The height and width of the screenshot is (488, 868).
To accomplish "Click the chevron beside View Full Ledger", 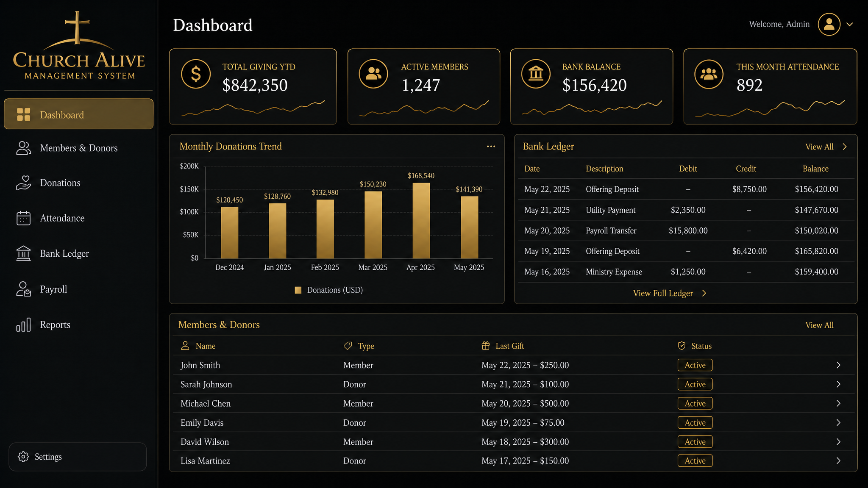I will [x=704, y=293].
